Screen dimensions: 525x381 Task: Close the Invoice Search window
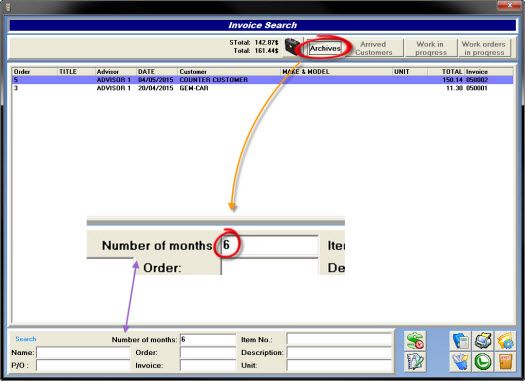[509, 5]
